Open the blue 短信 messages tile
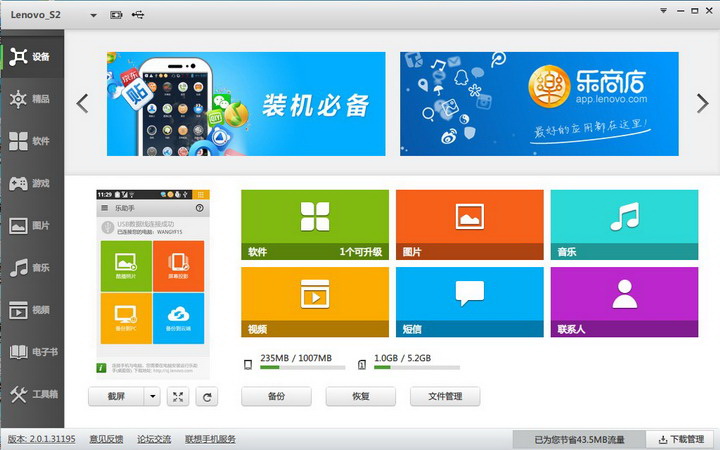Image resolution: width=720 pixels, height=450 pixels. point(470,302)
